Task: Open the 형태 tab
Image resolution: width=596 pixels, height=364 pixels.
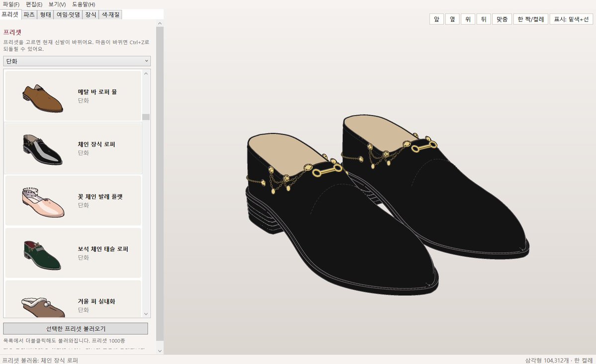Action: pos(46,15)
